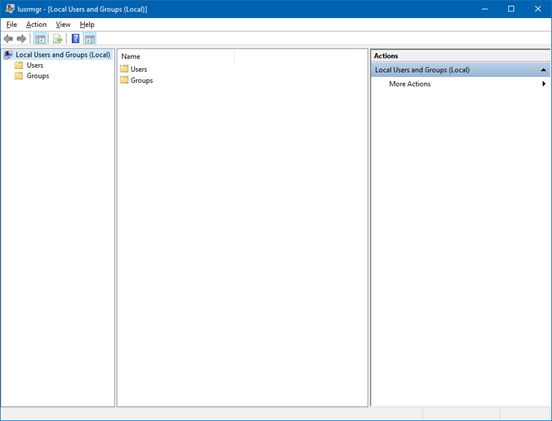Open the Help toolbar icon

tap(75, 38)
